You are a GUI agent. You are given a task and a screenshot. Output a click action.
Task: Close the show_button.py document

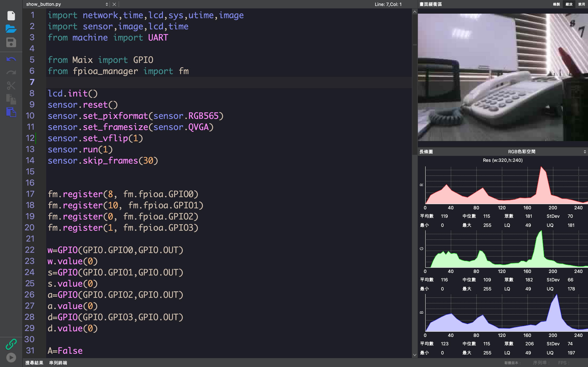click(x=114, y=4)
